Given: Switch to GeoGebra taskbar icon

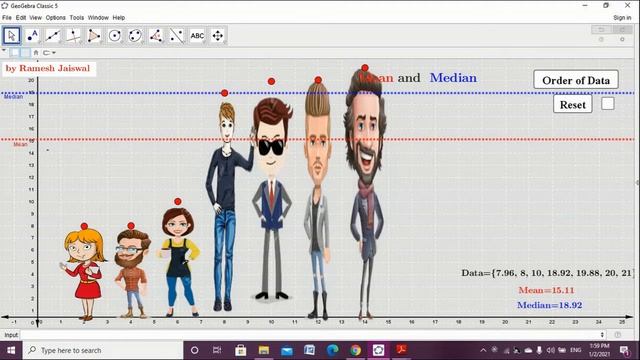Looking at the screenshot, I should pos(378,350).
